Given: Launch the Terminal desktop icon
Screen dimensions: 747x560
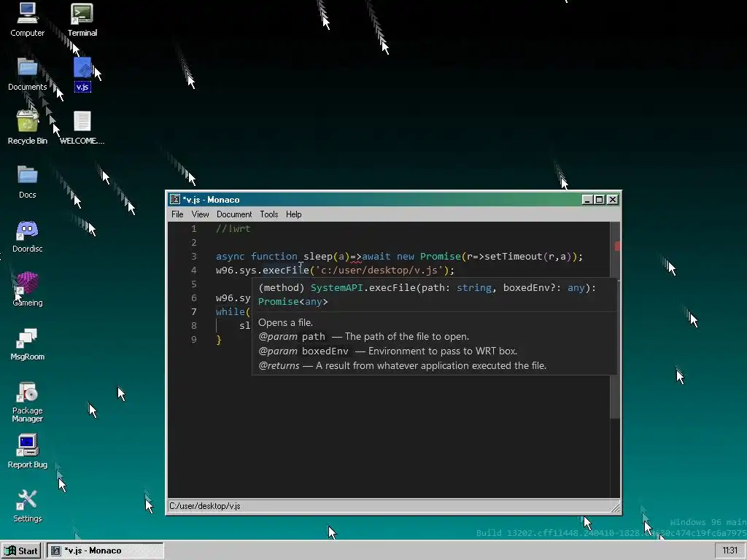Looking at the screenshot, I should click(82, 19).
